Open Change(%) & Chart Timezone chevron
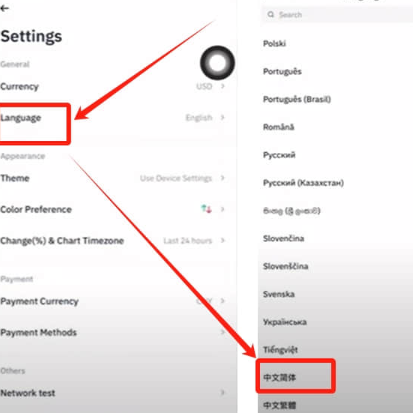Image resolution: width=413 pixels, height=413 pixels. (223, 240)
